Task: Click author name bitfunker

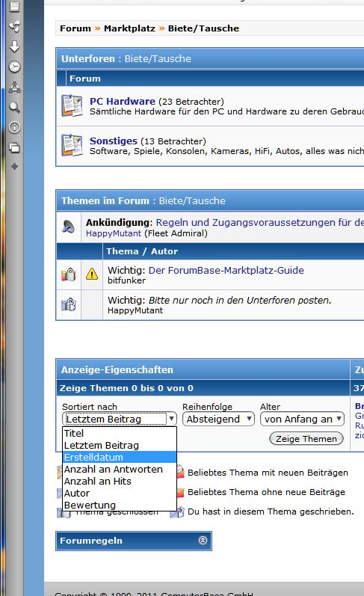Action: [x=126, y=280]
